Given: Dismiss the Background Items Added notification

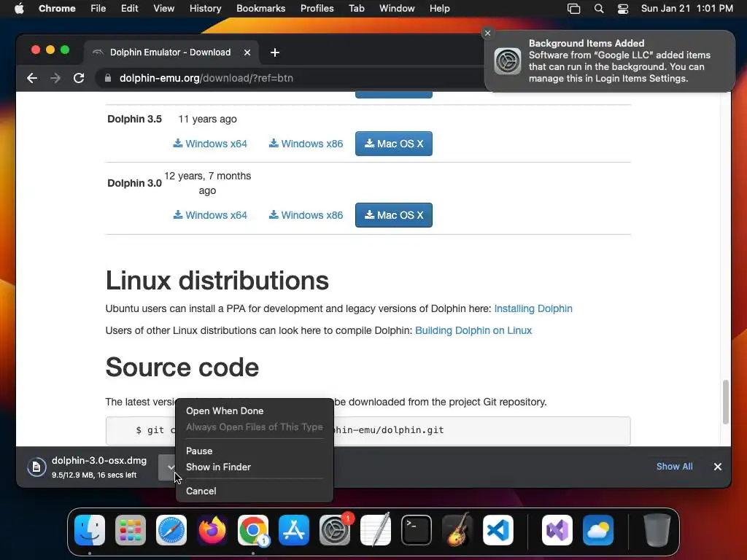Looking at the screenshot, I should point(487,33).
